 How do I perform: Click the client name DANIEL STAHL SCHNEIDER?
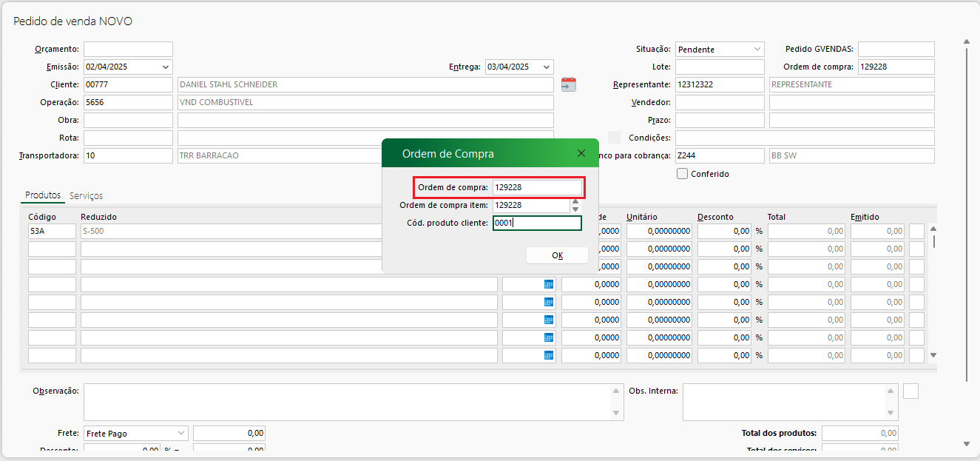(229, 84)
